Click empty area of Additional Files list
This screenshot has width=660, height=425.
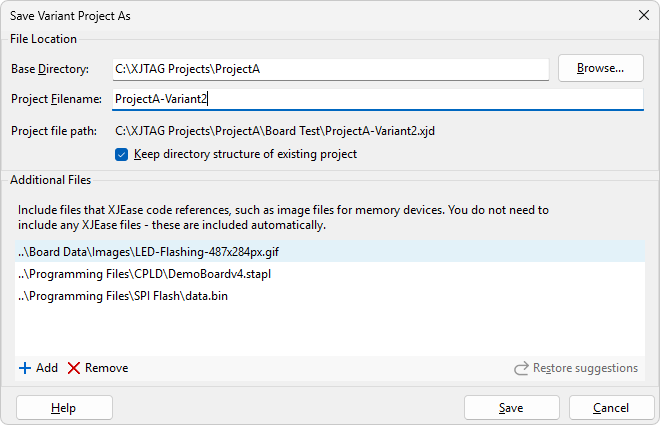330,330
